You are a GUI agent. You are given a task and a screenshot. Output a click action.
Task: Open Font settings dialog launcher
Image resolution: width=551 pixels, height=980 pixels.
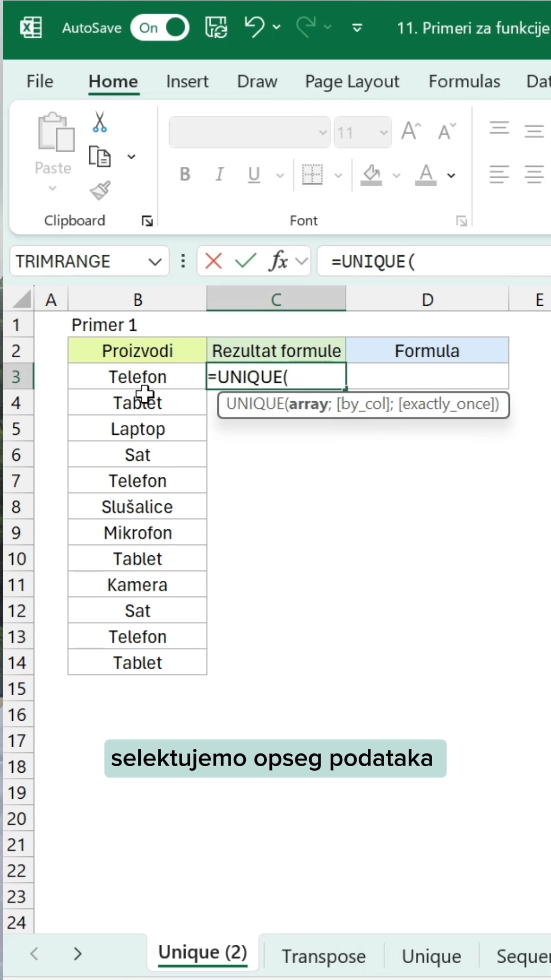point(462,221)
